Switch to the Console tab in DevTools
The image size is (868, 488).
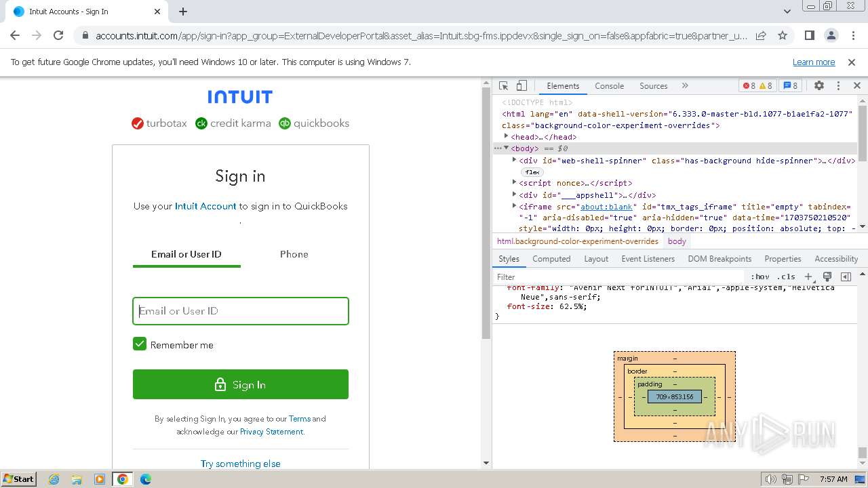(609, 86)
